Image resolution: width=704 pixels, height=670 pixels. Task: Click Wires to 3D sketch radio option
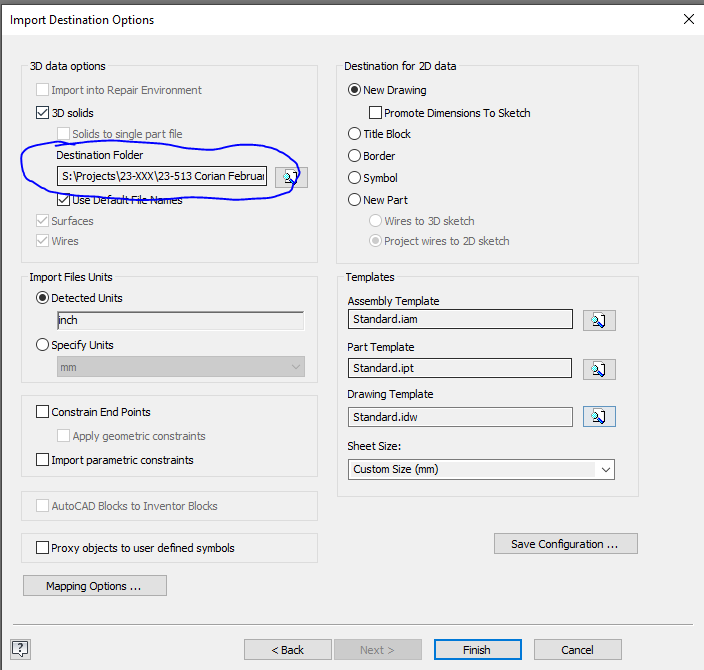(x=375, y=220)
